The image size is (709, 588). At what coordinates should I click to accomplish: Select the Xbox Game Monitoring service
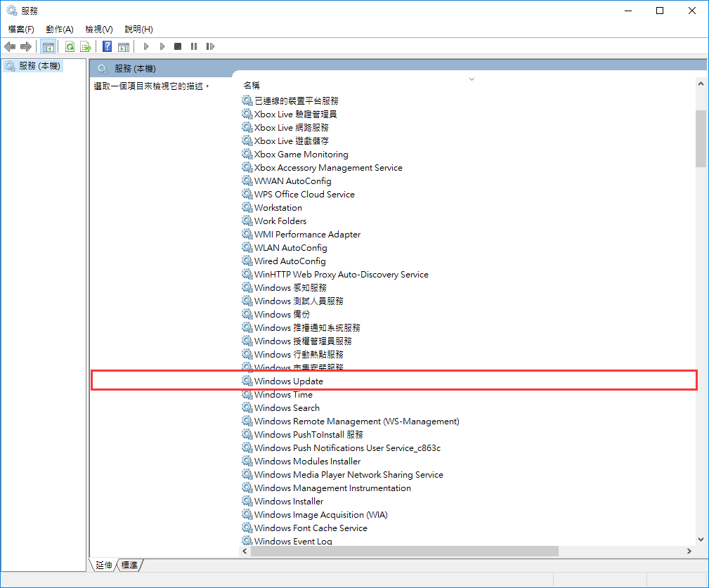pos(299,154)
